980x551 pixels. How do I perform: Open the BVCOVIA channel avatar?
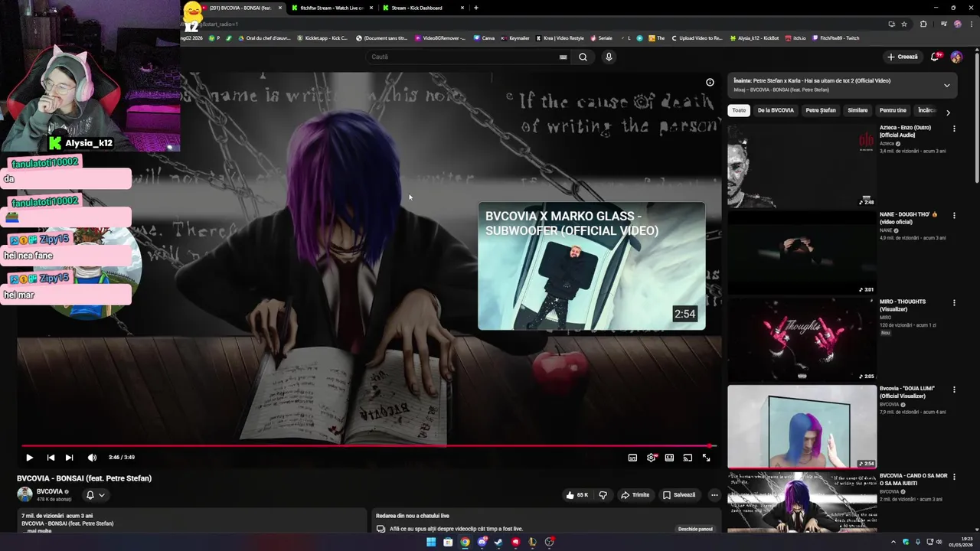coord(24,494)
